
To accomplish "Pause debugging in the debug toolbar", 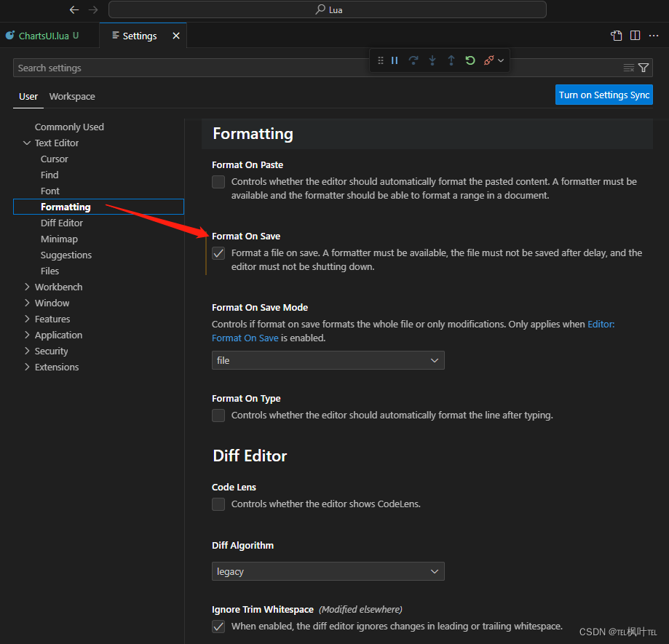I will pyautogui.click(x=395, y=60).
